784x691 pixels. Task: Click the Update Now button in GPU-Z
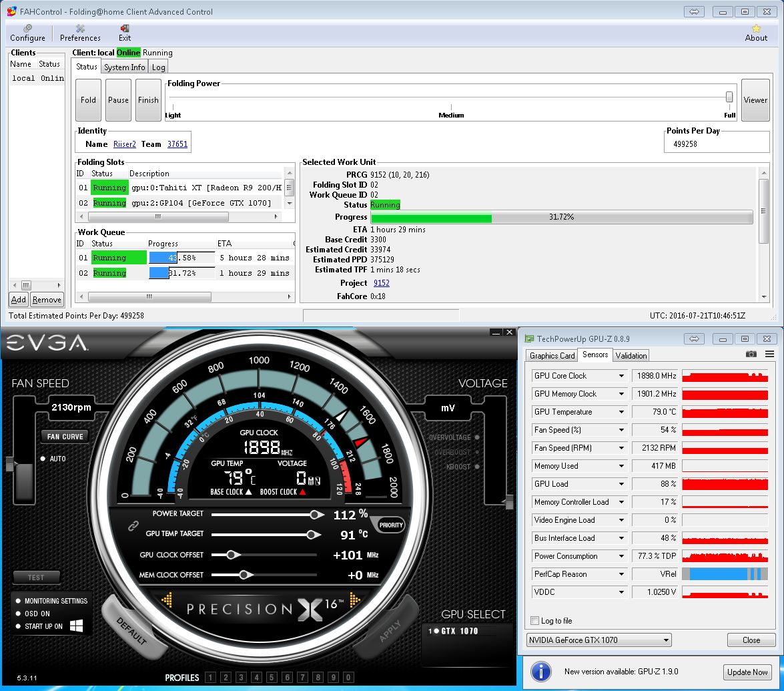coord(747,672)
